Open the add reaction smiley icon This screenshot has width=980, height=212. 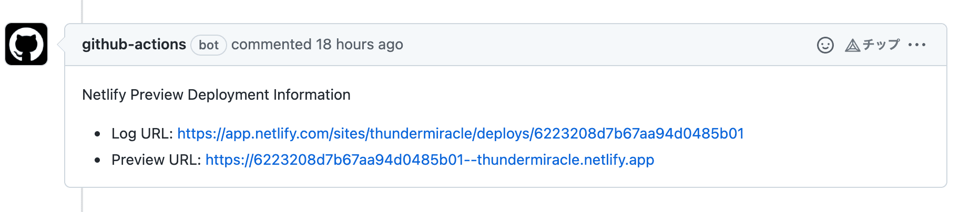coord(825,45)
